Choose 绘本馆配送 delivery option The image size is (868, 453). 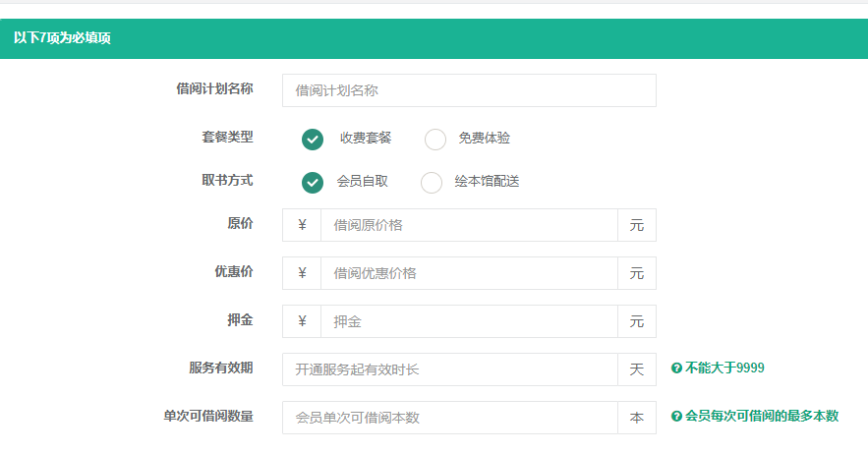point(432,183)
